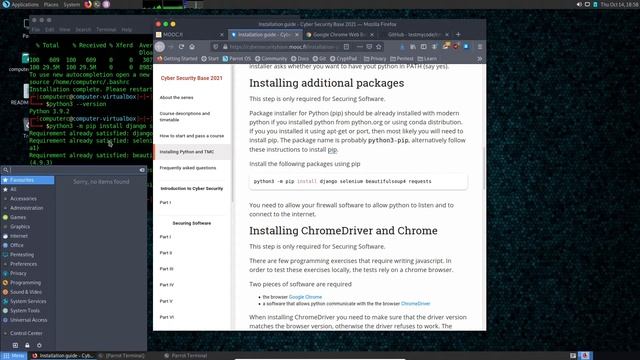This screenshot has width=640, height=360.
Task: Click the bookmark star in the address bar
Action: (x=379, y=47)
